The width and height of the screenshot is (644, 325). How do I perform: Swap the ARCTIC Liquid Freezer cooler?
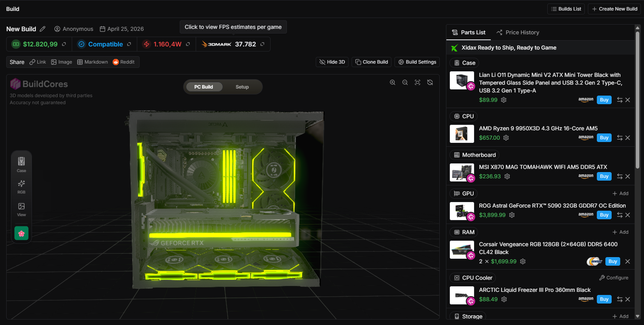[x=620, y=299]
